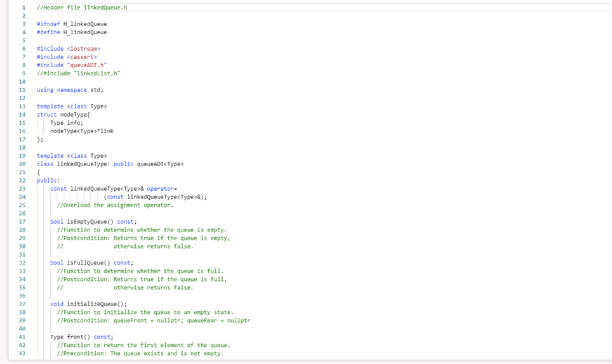The image size is (612, 364).
Task: Click 'template <class Type>' on line 19
Action: tap(72, 155)
